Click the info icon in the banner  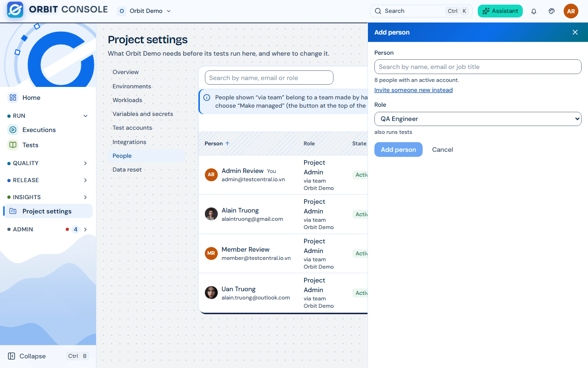click(207, 98)
